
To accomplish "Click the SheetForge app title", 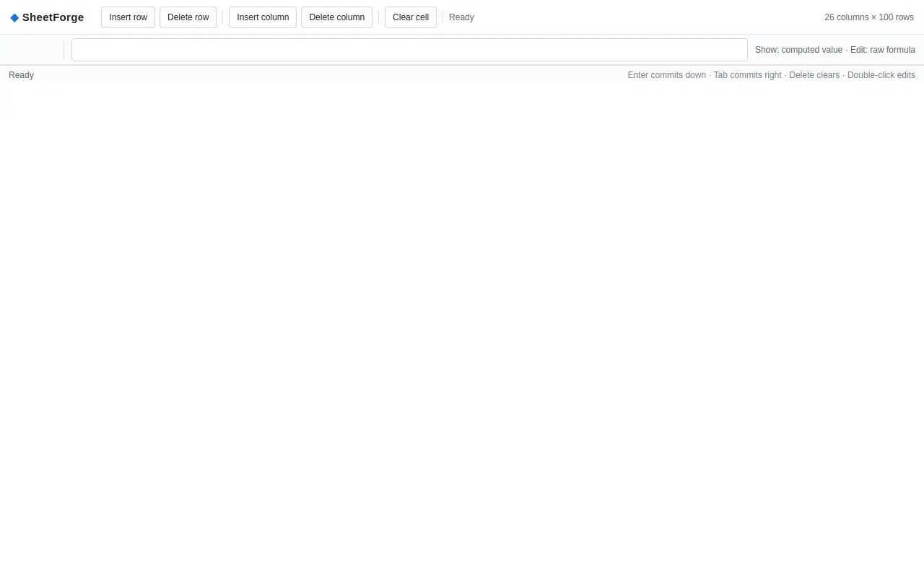I will tap(53, 17).
